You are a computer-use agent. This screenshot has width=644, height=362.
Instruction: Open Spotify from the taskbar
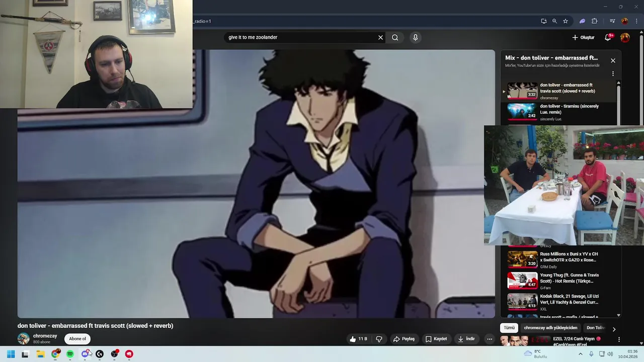coord(70,354)
